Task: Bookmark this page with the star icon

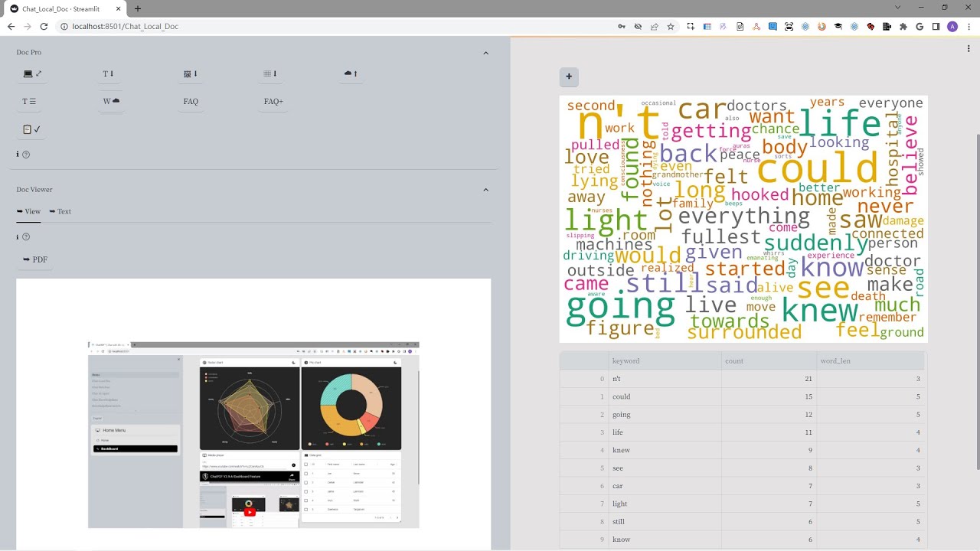Action: pyautogui.click(x=671, y=26)
